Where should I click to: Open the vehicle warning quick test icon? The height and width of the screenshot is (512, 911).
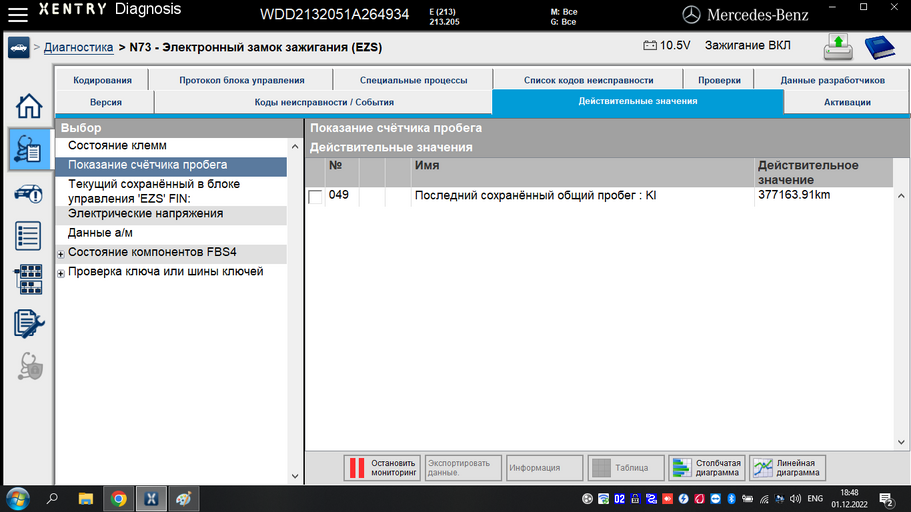(28, 194)
